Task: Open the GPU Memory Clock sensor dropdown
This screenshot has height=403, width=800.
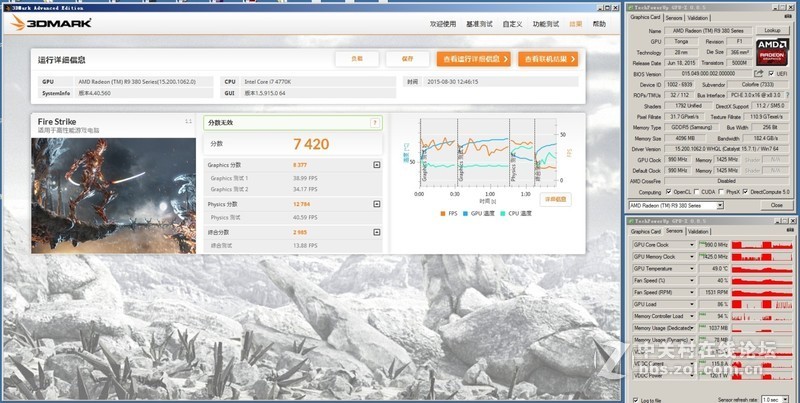Action: click(x=692, y=257)
